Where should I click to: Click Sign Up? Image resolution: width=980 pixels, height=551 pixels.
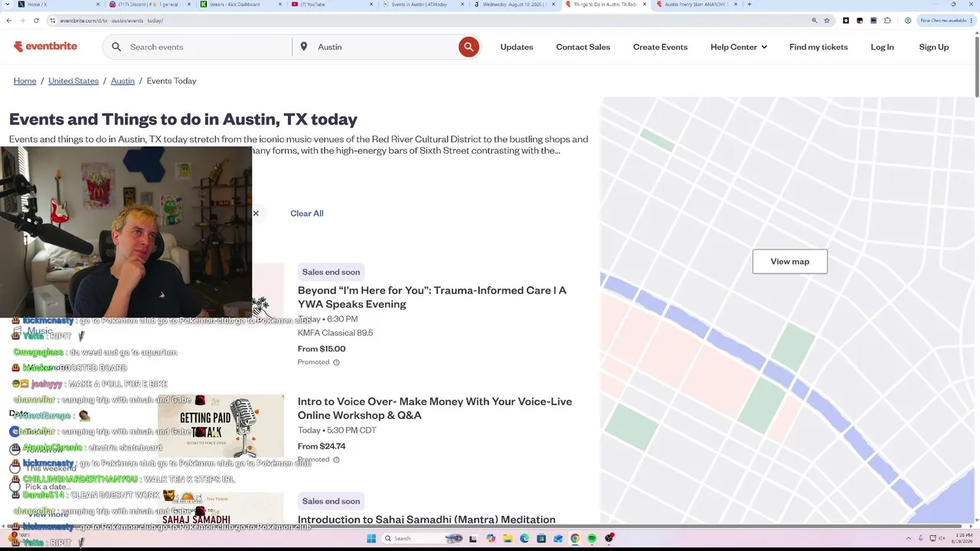pos(933,47)
